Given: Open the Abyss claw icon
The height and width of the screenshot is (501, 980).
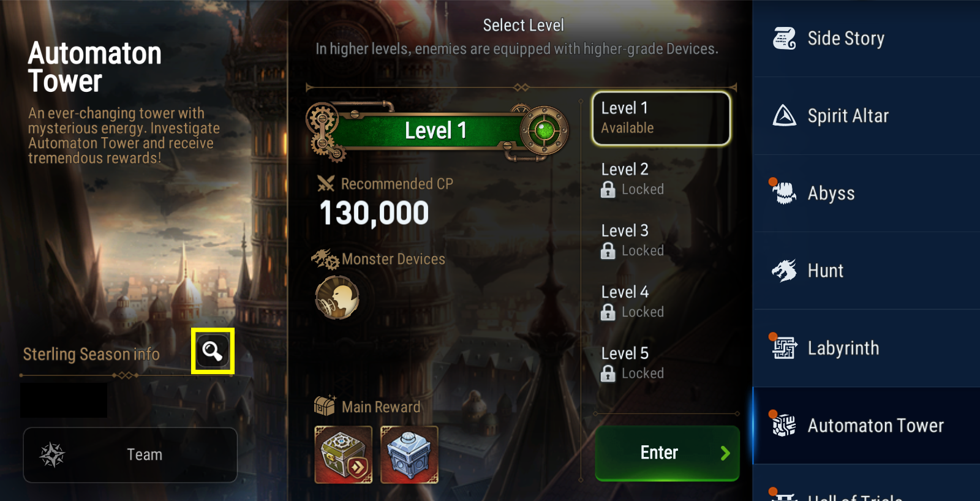Looking at the screenshot, I should coord(784,193).
